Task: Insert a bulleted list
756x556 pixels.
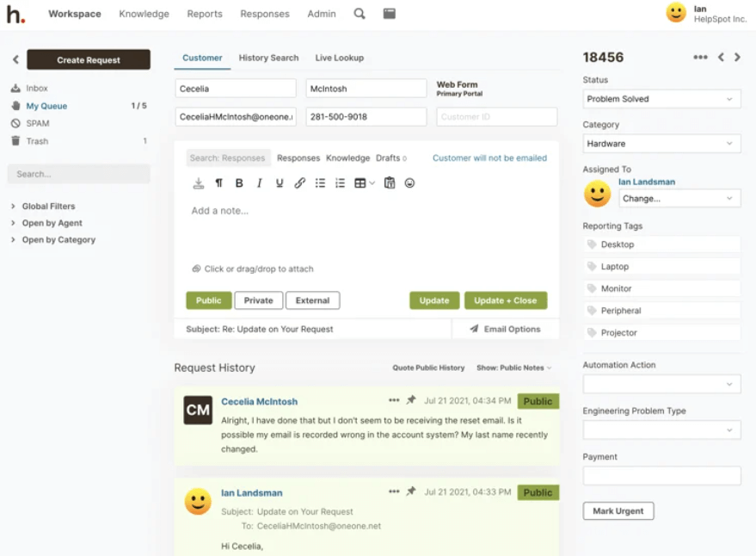Action: pyautogui.click(x=320, y=183)
